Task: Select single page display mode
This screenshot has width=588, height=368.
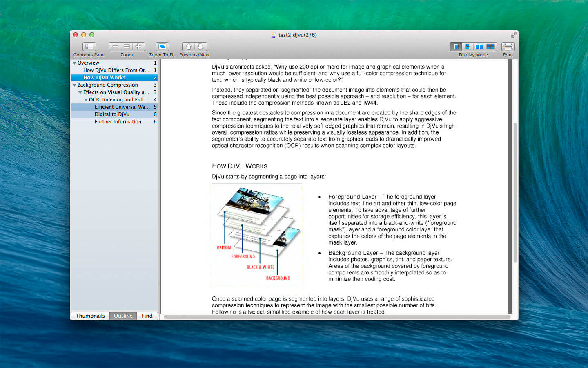Action: 456,47
